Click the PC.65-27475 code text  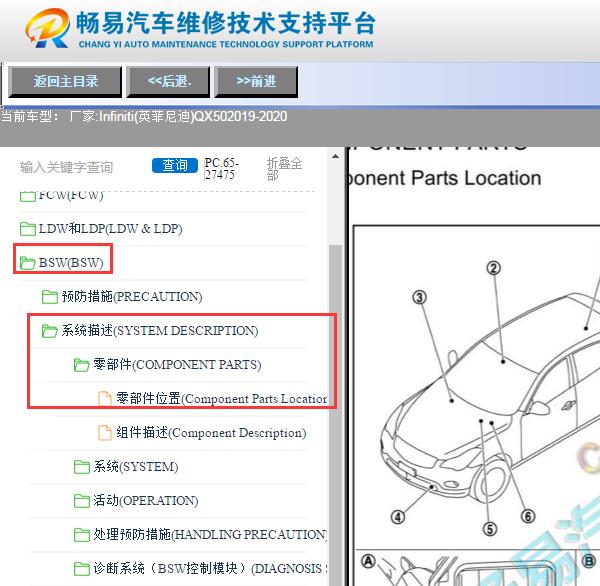click(x=222, y=168)
